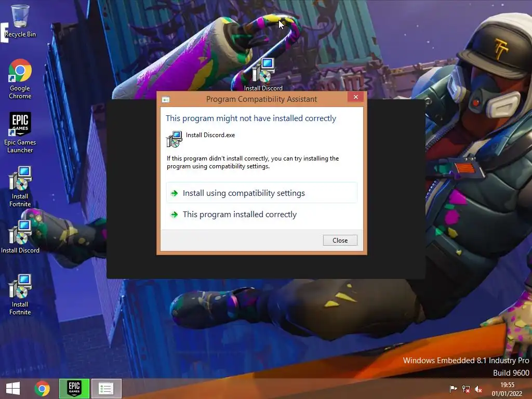Click the "Install Discord.exe" file name text

coord(210,135)
